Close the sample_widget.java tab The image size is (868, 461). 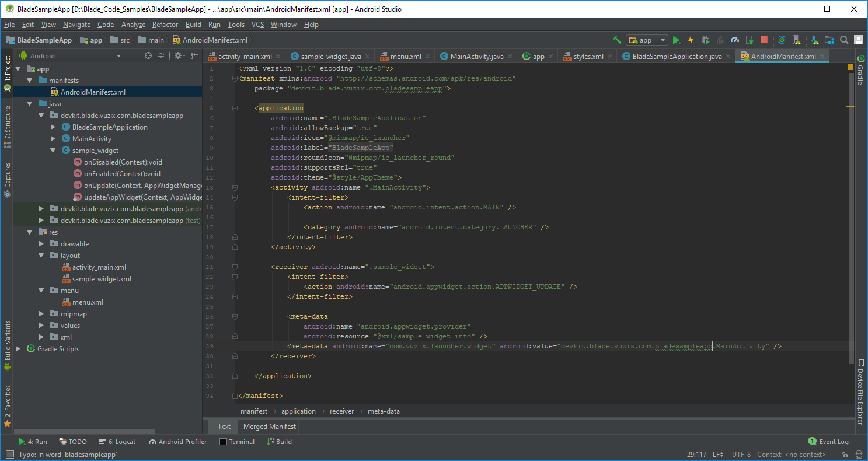[368, 57]
